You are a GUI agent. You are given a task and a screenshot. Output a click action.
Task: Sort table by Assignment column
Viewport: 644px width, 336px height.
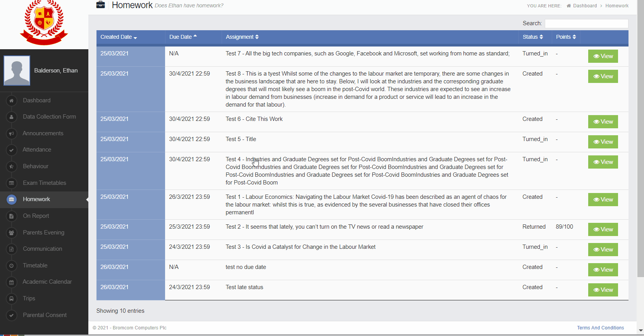[242, 37]
